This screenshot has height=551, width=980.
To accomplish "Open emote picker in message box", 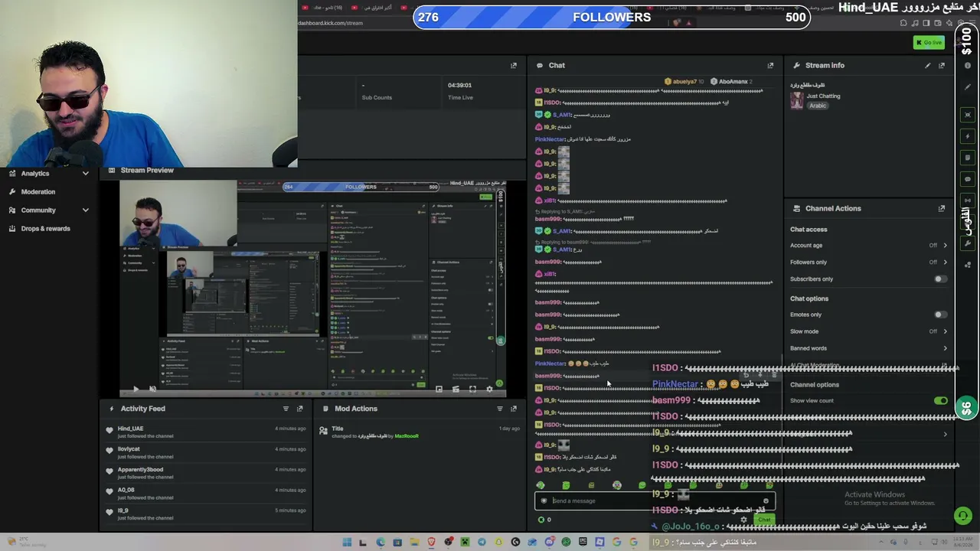I will pos(766,501).
